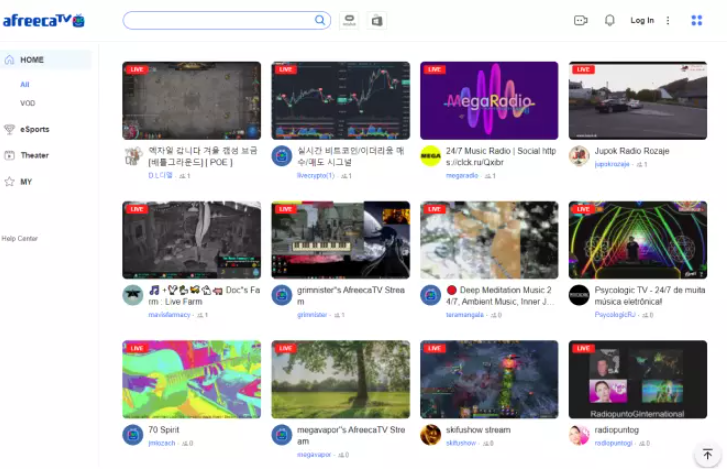Open the blue apps grid icon
Screen dimensions: 727x471
point(696,20)
